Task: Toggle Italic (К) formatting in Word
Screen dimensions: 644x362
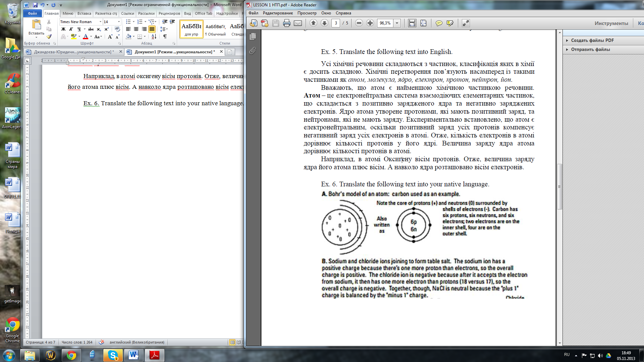Action: pos(71,29)
